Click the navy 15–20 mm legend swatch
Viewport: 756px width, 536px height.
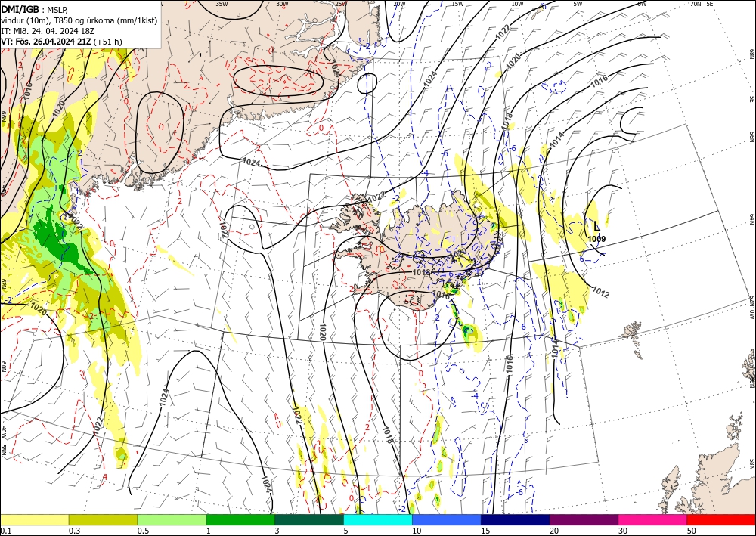[x=516, y=519]
